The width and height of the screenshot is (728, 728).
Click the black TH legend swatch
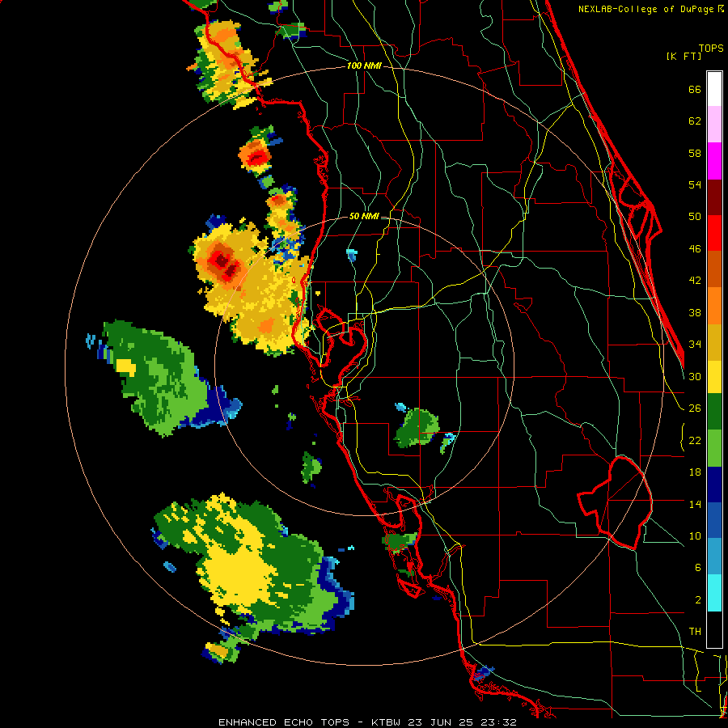point(714,629)
